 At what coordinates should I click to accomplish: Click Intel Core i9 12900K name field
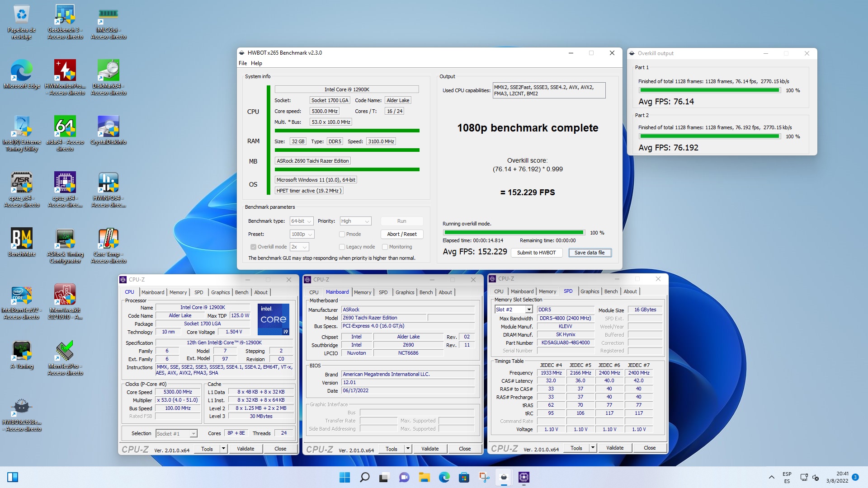click(x=347, y=89)
